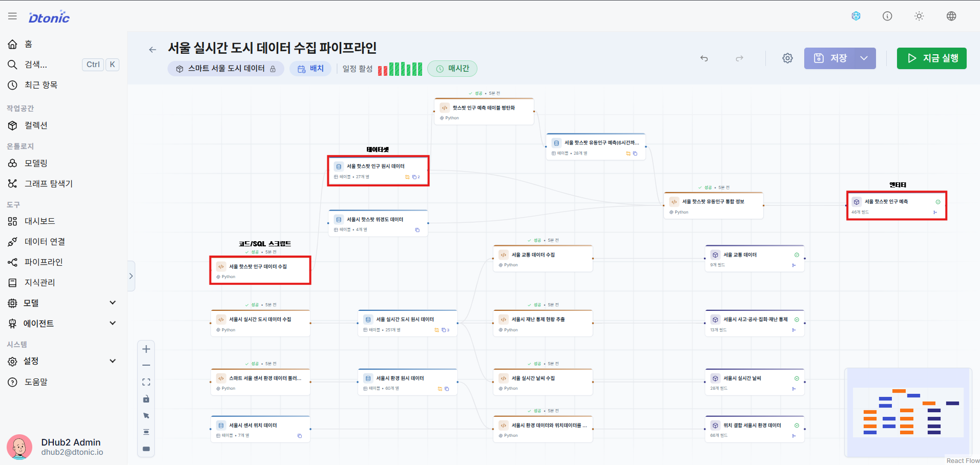
Task: Click the Dtonic logo
Action: 49,17
